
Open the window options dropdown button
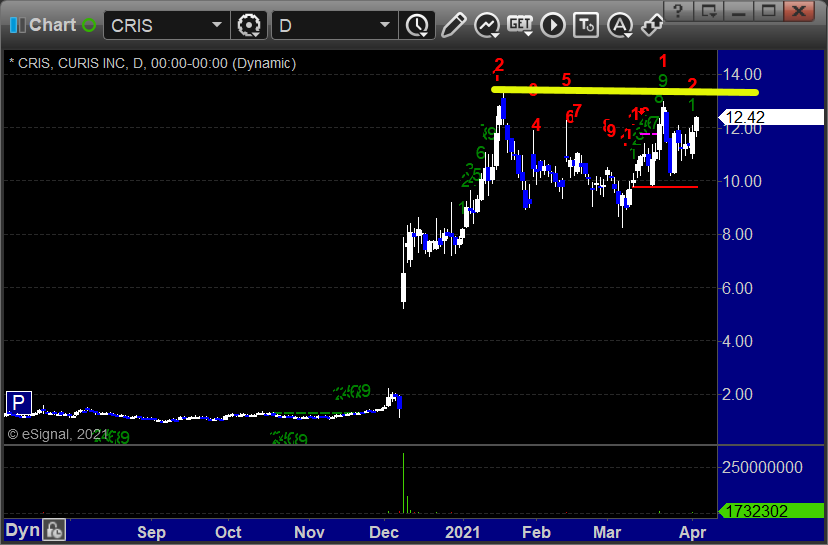(708, 11)
